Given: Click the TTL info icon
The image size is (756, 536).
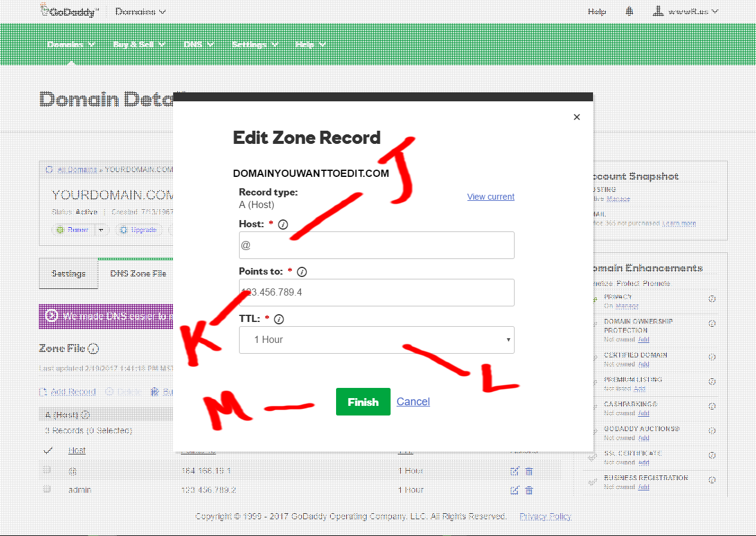Looking at the screenshot, I should pyautogui.click(x=279, y=320).
